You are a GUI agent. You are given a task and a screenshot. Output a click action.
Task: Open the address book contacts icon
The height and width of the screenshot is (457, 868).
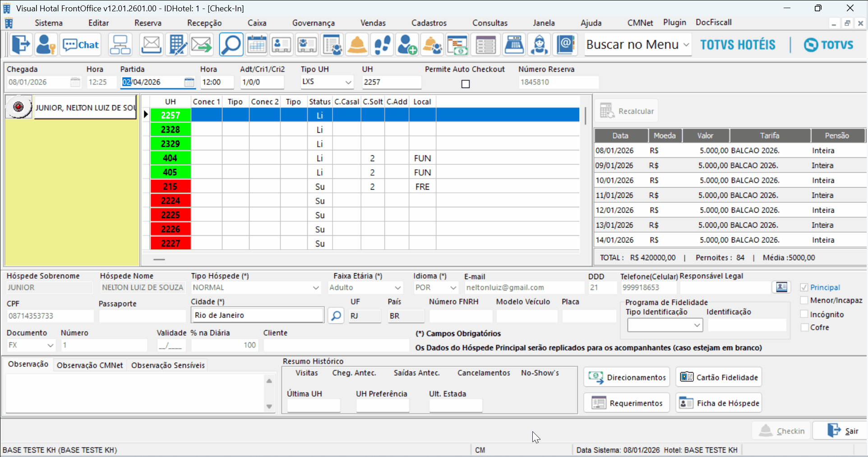(565, 45)
